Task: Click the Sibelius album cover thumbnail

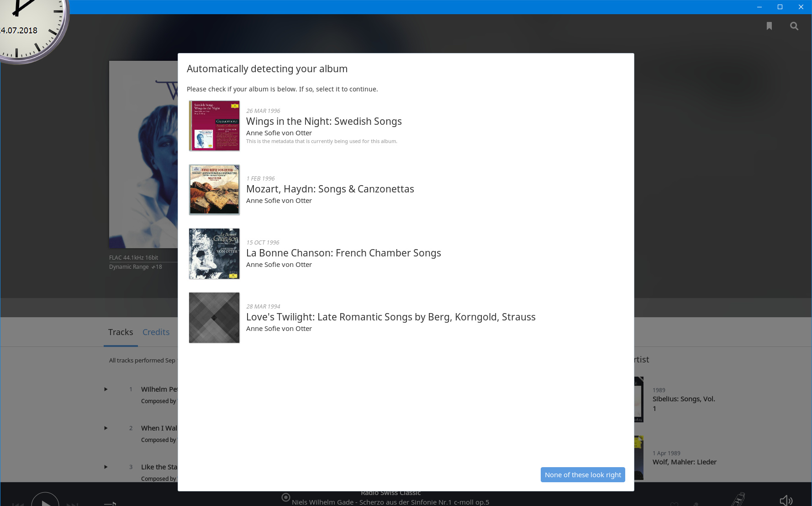Action: pos(639,399)
